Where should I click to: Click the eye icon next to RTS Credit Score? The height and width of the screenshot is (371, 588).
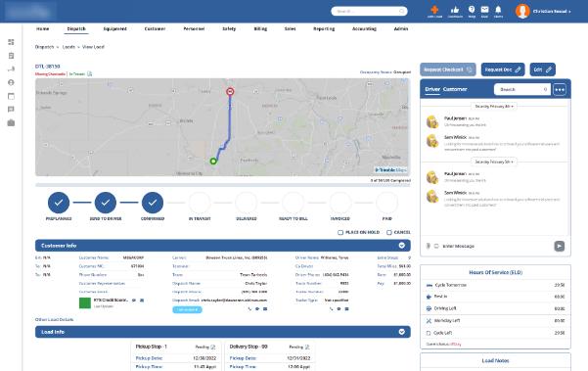pos(134,301)
